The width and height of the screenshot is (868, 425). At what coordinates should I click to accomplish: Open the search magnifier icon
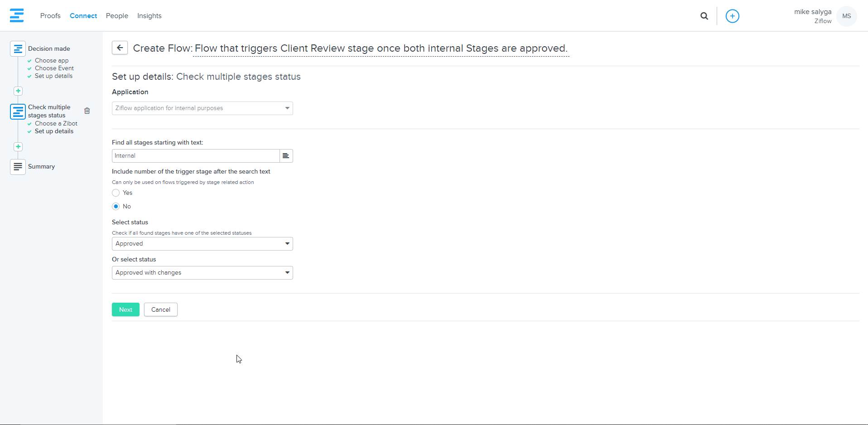[x=704, y=16]
